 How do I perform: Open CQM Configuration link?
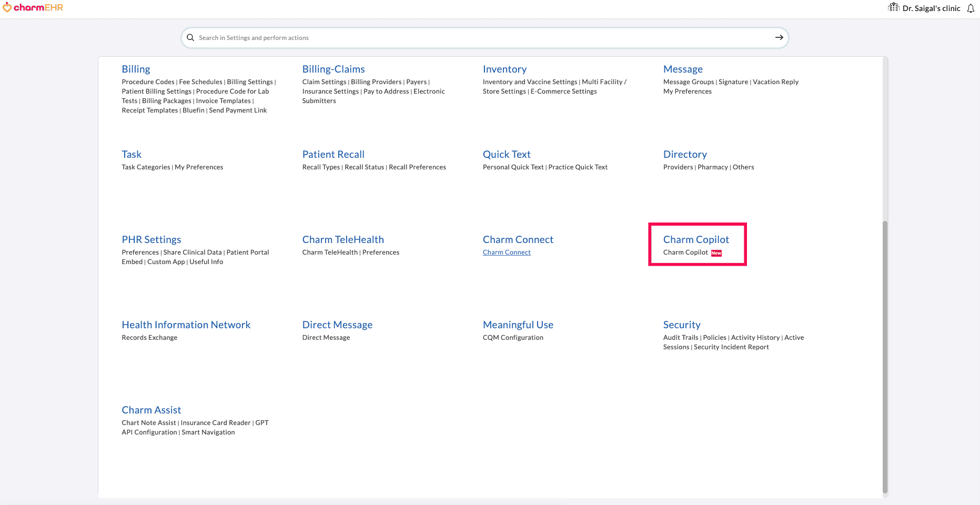[x=513, y=337]
